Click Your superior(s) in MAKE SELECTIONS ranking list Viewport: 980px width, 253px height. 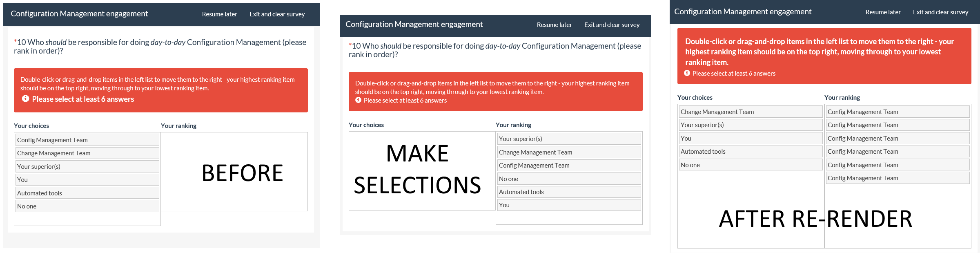[x=569, y=139]
